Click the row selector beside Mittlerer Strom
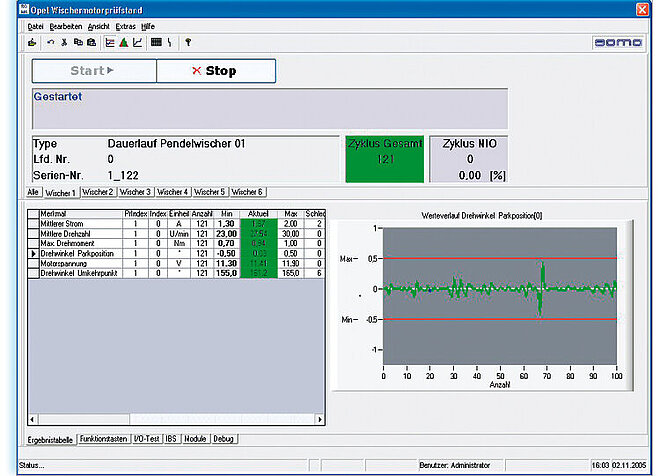 coord(33,223)
